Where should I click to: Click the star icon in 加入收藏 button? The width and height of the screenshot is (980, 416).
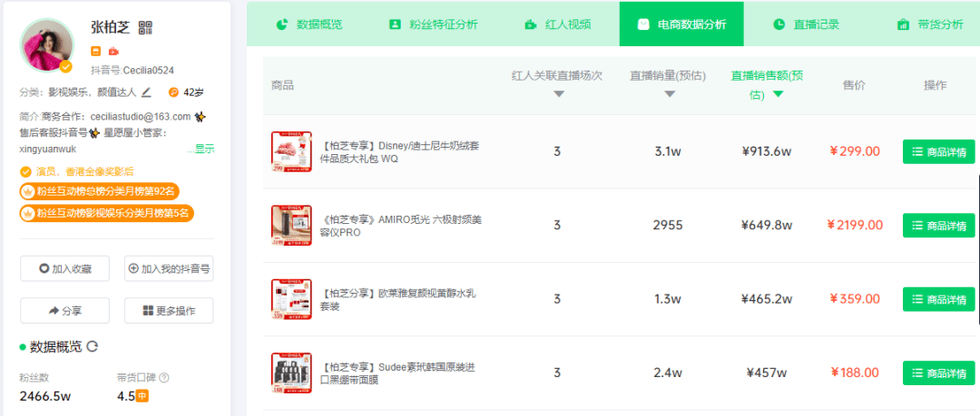pyautogui.click(x=44, y=268)
